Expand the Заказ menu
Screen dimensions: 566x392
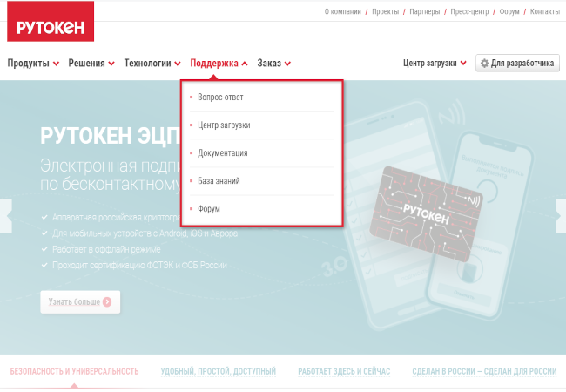[x=273, y=64]
